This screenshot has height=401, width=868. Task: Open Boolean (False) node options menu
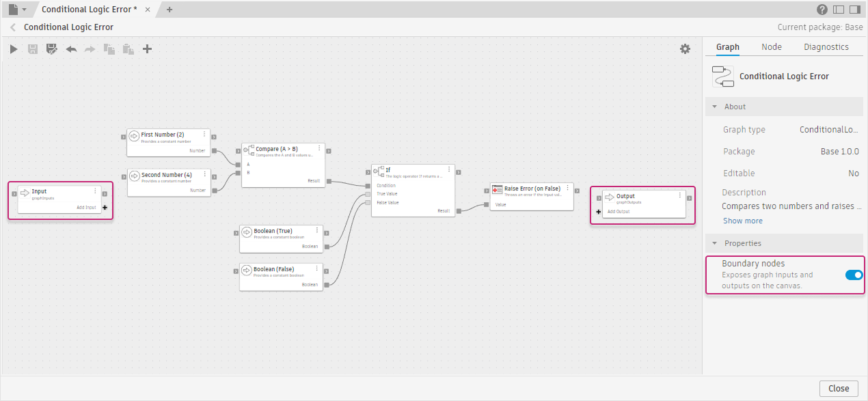coord(316,268)
